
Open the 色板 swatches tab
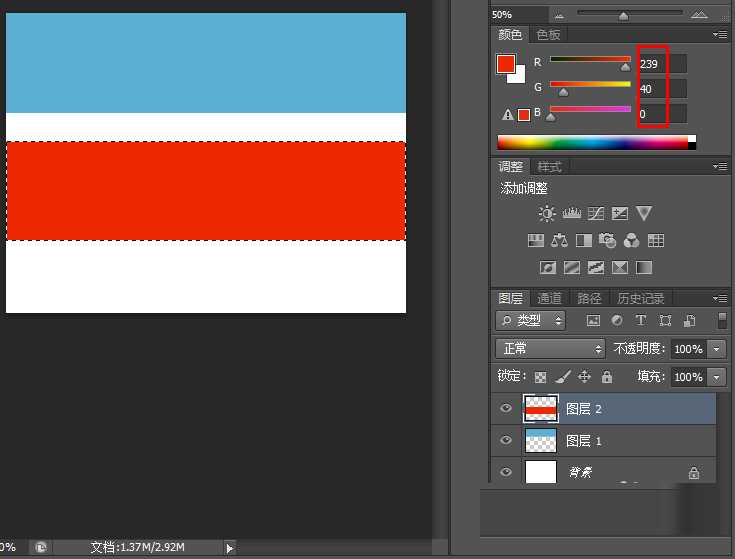[549, 34]
